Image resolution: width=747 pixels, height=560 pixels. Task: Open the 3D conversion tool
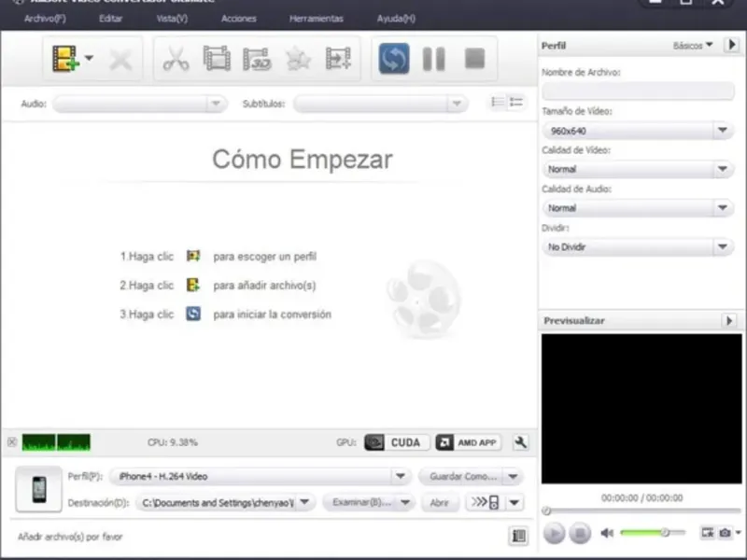click(258, 59)
